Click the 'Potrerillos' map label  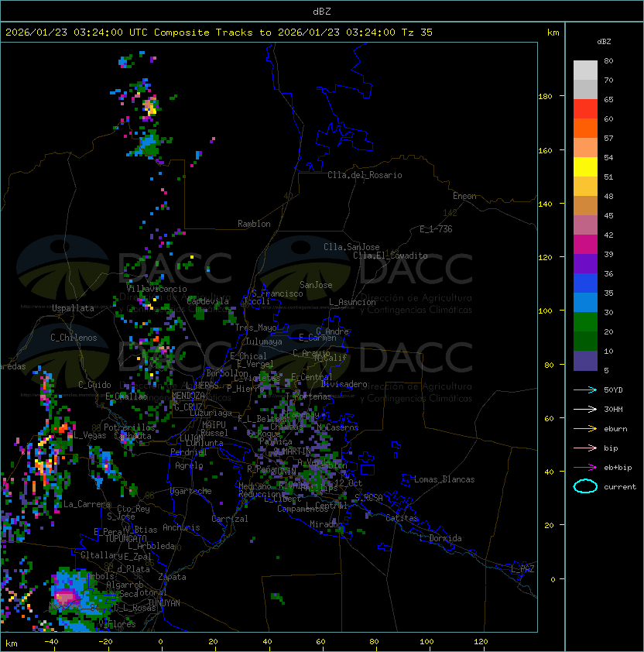129,427
